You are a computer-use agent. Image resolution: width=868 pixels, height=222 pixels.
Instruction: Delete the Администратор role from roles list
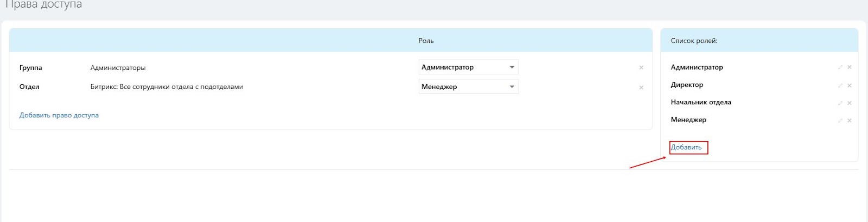coord(850,67)
